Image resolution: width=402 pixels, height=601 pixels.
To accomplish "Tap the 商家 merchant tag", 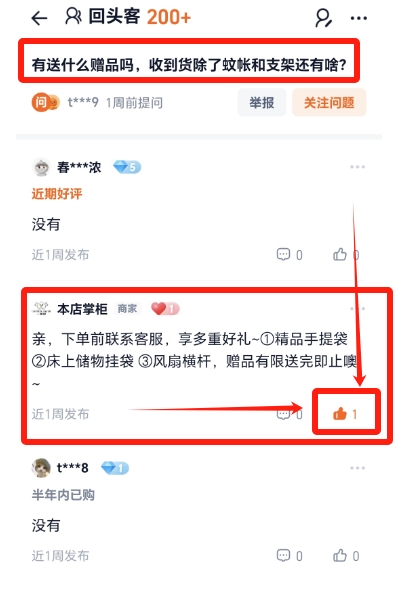I will [x=127, y=309].
